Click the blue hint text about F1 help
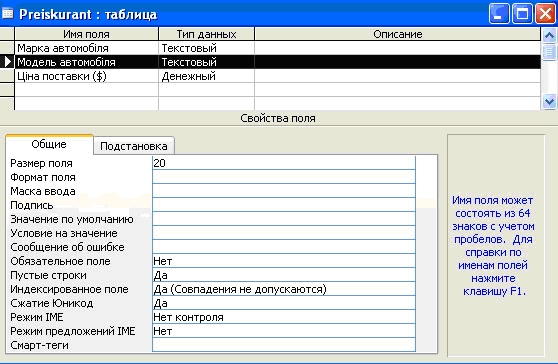Image resolution: width=558 pixels, height=364 pixels. 493,246
